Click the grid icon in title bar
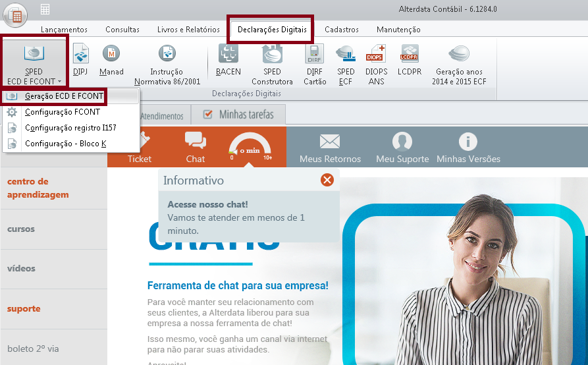Screen dimensions: 588x365 (x=45, y=9)
